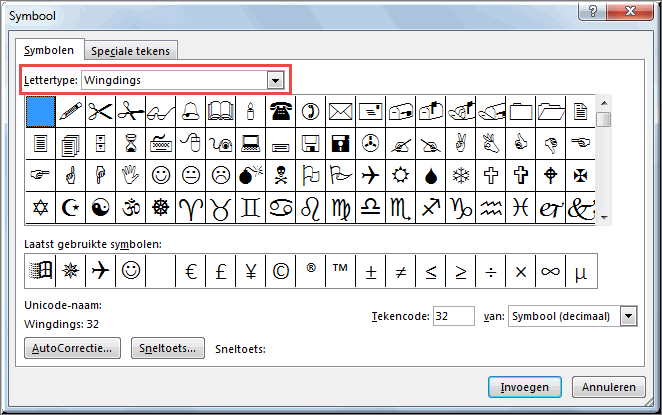
Task: Select the scissors symbol in the grid
Action: point(100,112)
